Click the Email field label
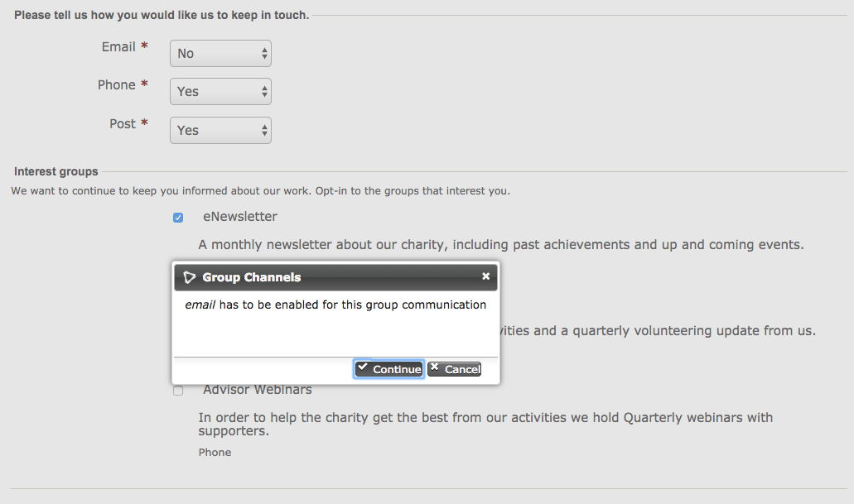This screenshot has height=504, width=854. (x=118, y=47)
